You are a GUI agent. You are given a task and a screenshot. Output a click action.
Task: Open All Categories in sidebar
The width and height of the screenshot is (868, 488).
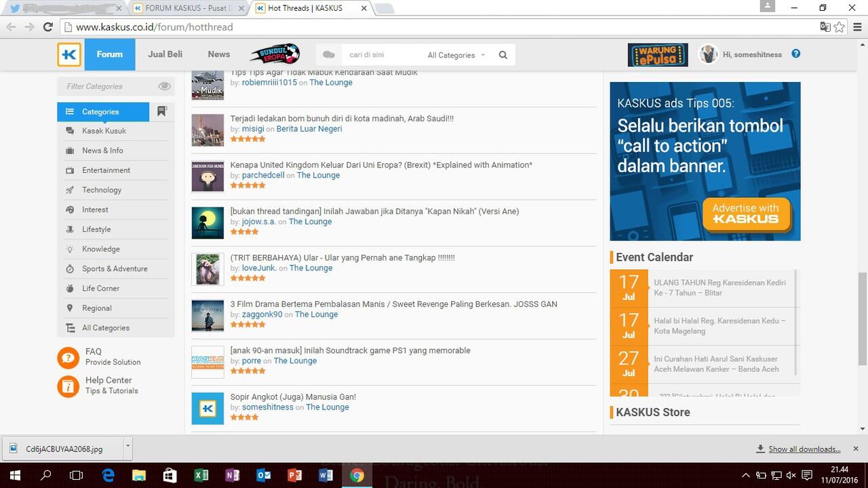[106, 327]
